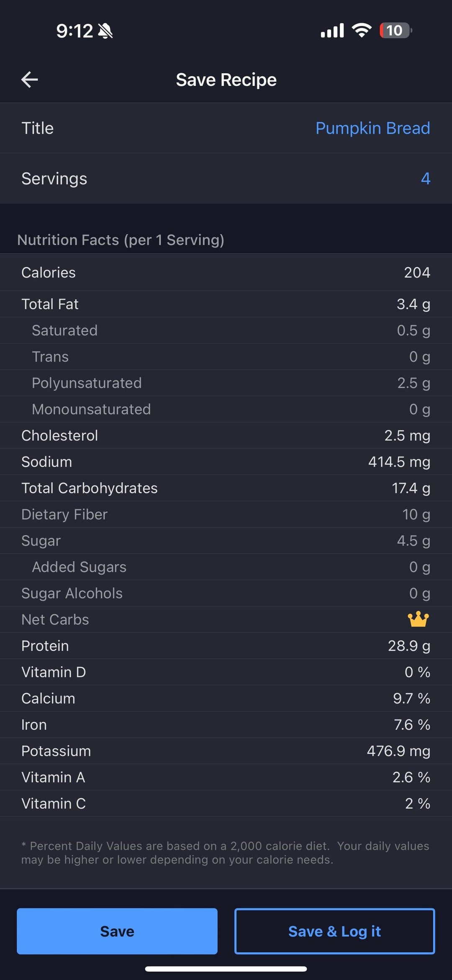452x980 pixels.
Task: Tap the battery indicator showing 10
Action: (x=395, y=30)
